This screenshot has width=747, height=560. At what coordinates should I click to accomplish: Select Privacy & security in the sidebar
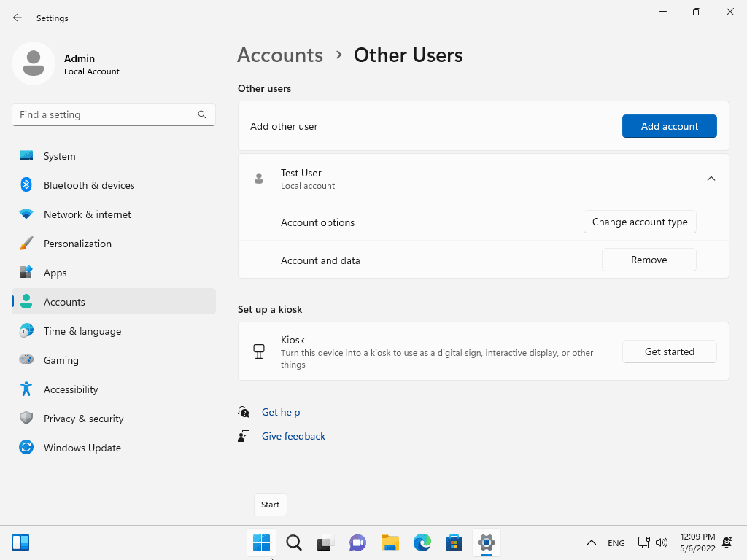pyautogui.click(x=83, y=419)
